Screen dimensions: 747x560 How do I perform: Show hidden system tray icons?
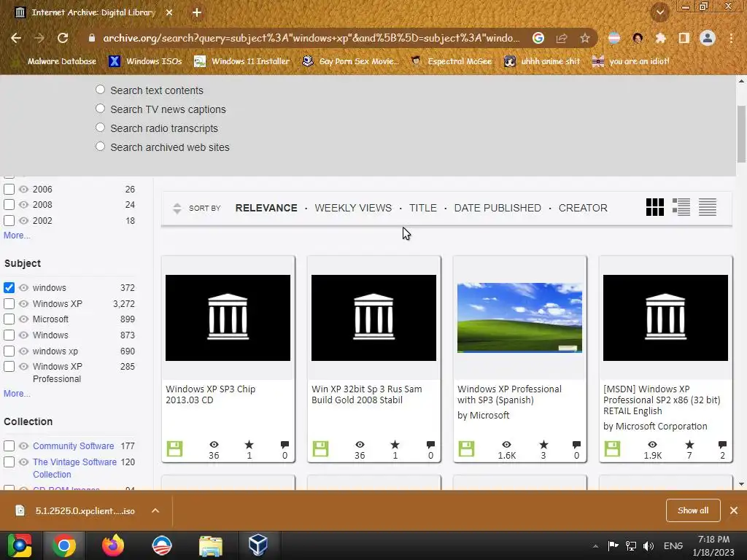(595, 545)
